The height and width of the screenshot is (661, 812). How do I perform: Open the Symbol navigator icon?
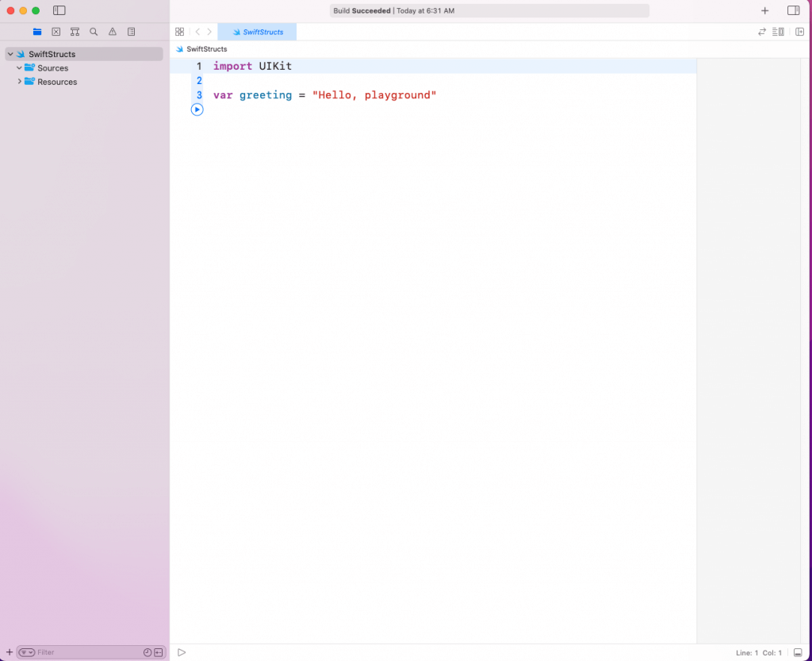pyautogui.click(x=75, y=32)
